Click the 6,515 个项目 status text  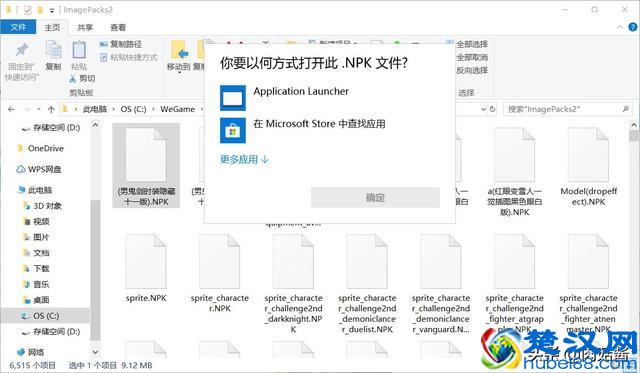point(32,365)
